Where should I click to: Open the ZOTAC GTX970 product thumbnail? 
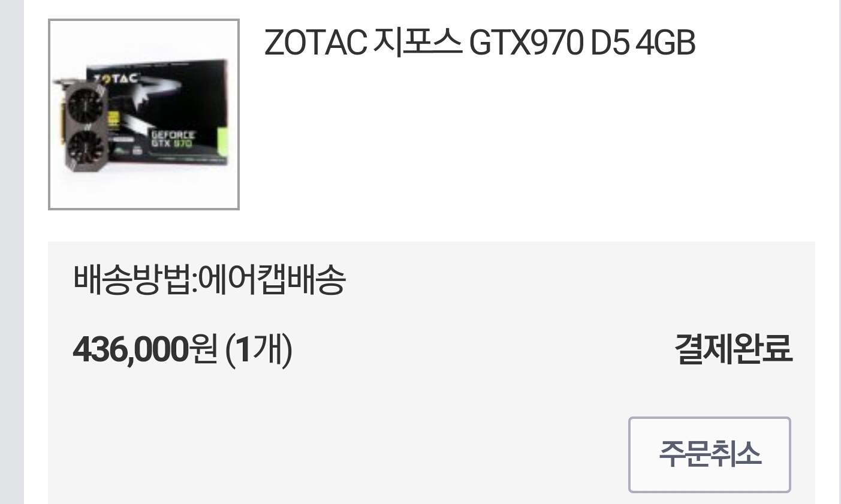coord(144,114)
